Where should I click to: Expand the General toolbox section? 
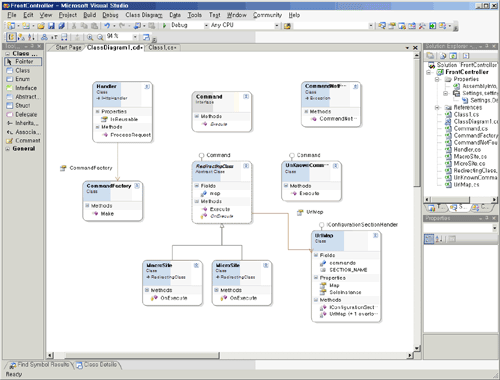7,149
